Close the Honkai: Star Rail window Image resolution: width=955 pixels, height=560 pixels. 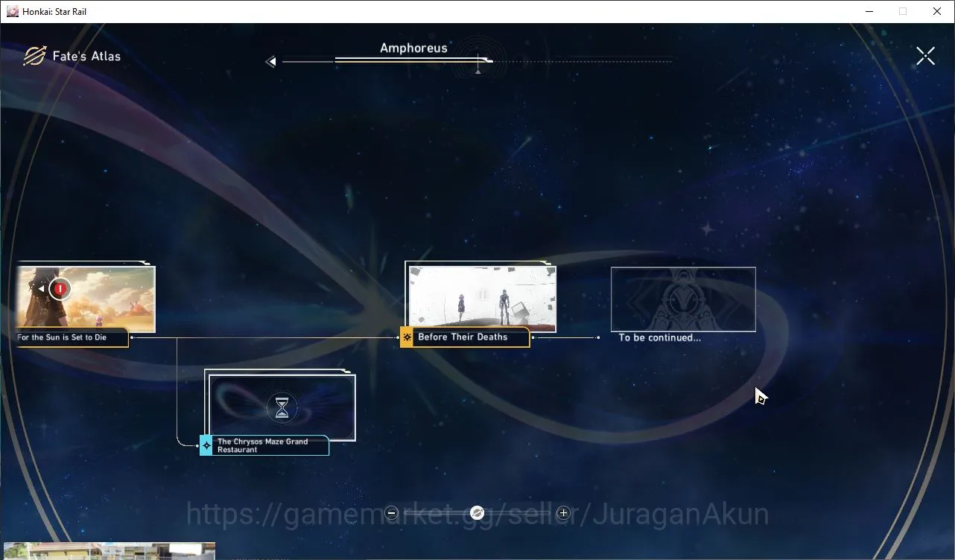pyautogui.click(x=937, y=11)
